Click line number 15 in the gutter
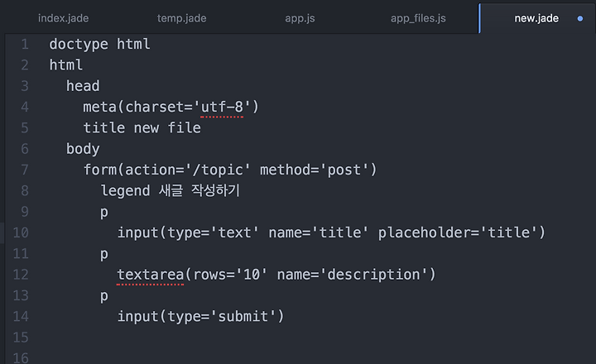Screen dimensions: 596x364 pyautogui.click(x=21, y=338)
